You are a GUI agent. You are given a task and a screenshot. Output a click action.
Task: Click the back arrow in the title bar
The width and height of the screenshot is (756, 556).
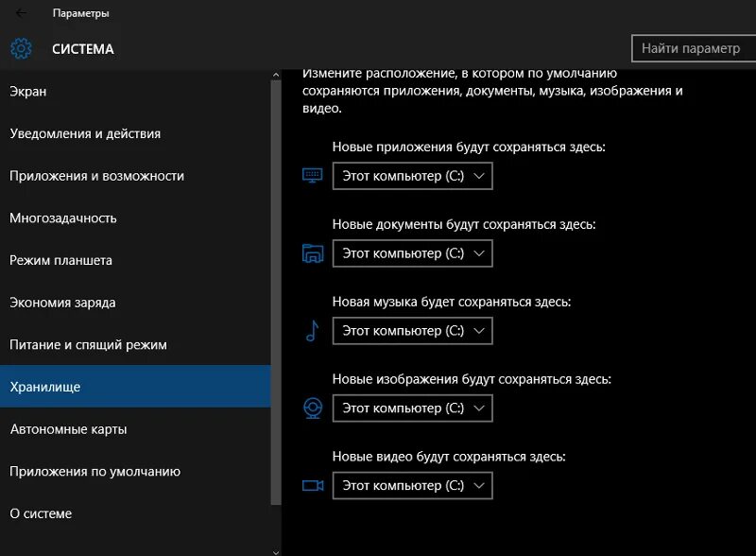click(x=22, y=13)
